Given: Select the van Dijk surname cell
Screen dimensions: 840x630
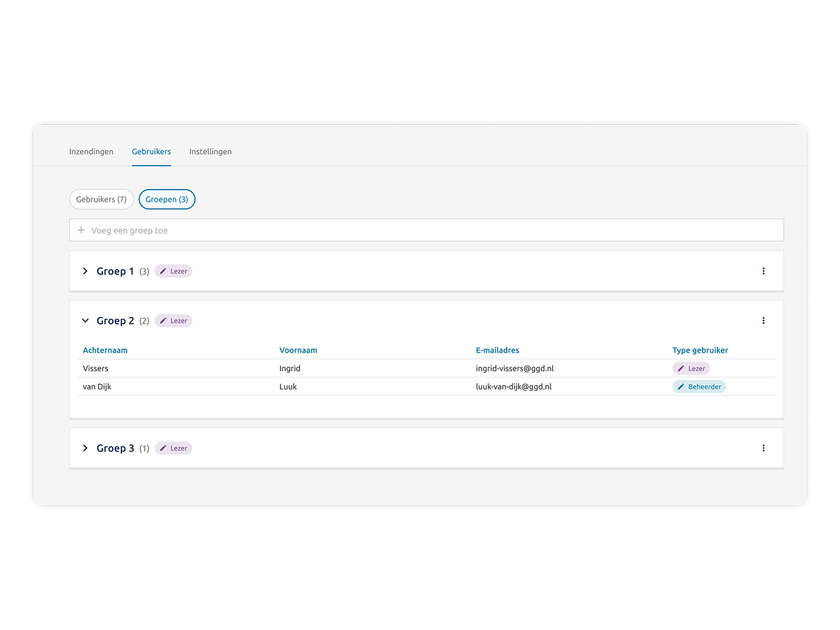Looking at the screenshot, I should [97, 387].
